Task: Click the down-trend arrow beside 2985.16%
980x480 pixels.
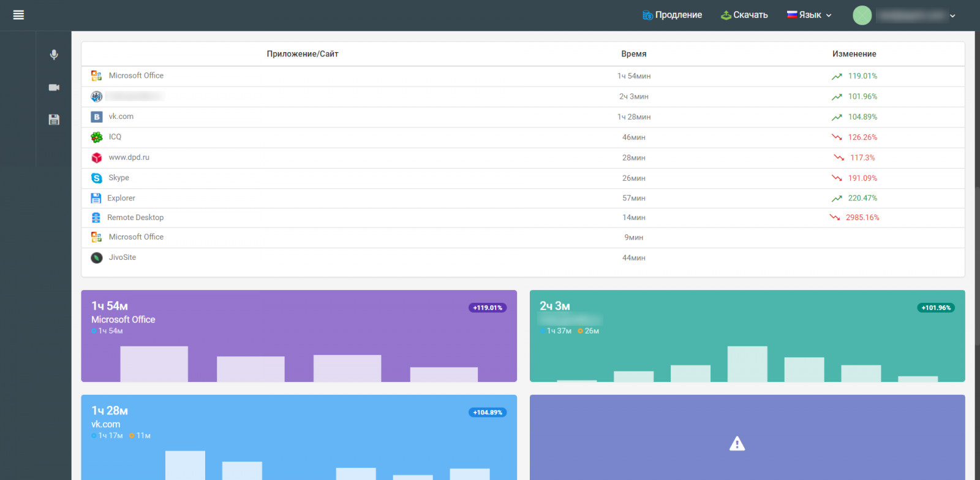Action: 835,218
